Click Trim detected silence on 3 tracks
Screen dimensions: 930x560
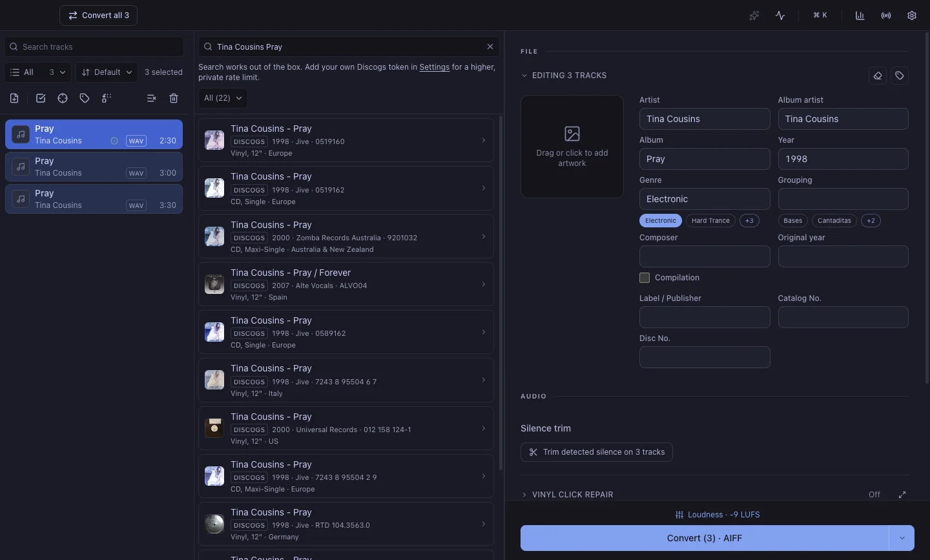point(597,452)
